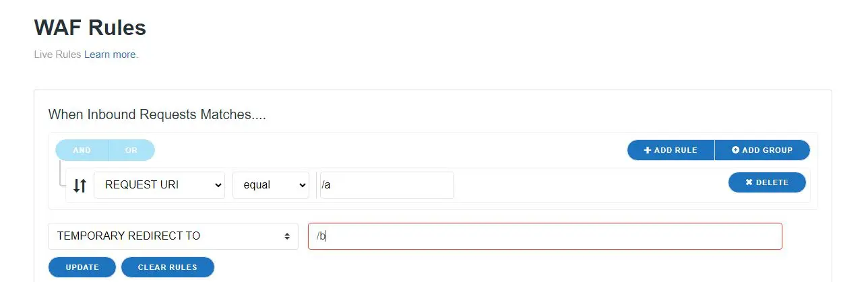The width and height of the screenshot is (868, 282).
Task: Click the plus icon on Add Rule
Action: point(648,150)
